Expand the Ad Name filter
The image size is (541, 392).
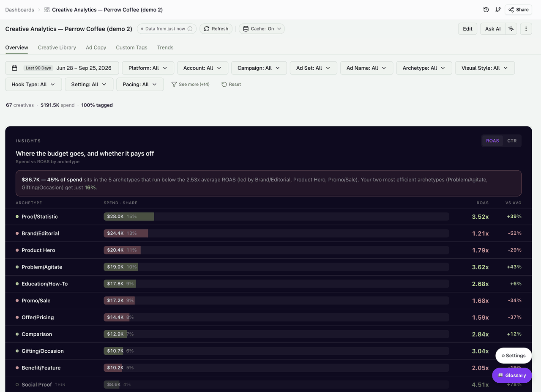(366, 68)
